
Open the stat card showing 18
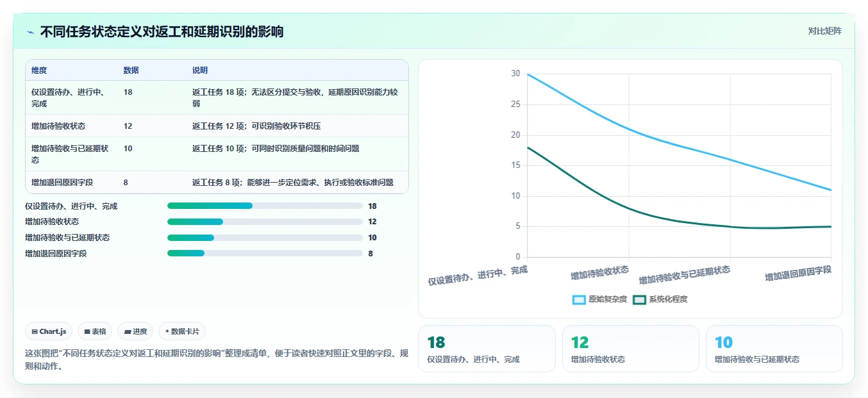coord(487,349)
